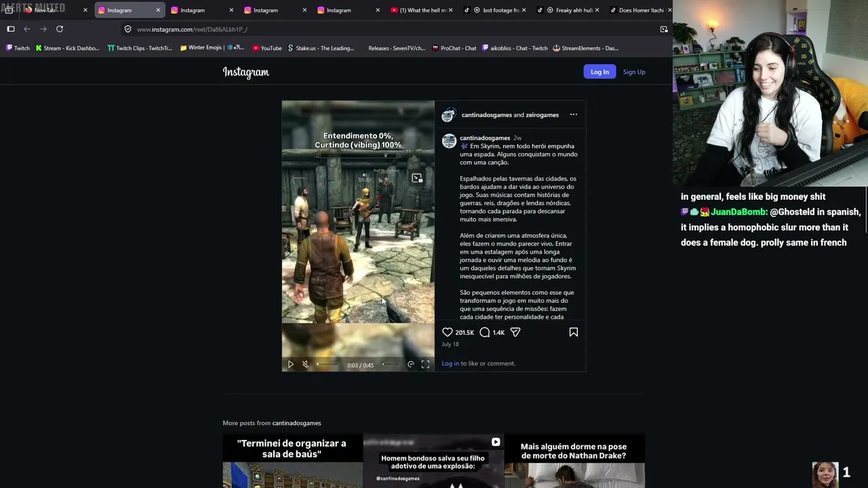Open cantinadosgames profile from the post header
The height and width of the screenshot is (488, 868).
[487, 115]
